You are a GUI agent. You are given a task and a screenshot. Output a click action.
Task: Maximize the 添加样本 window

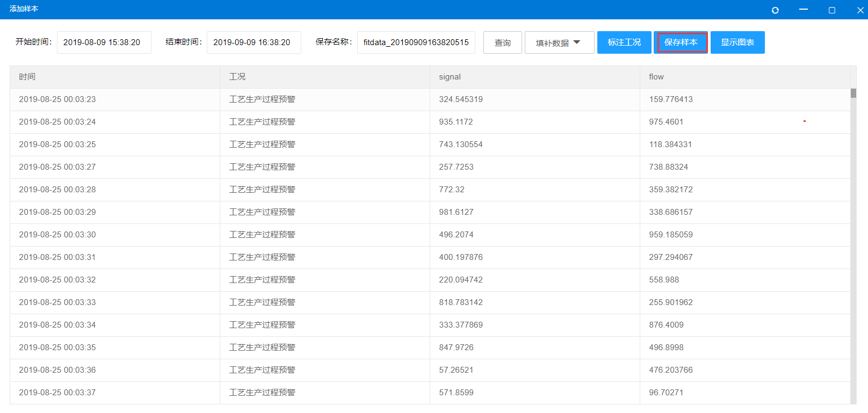click(832, 10)
